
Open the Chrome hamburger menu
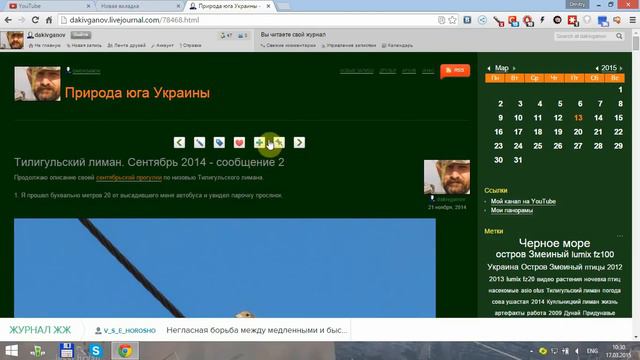(x=633, y=20)
